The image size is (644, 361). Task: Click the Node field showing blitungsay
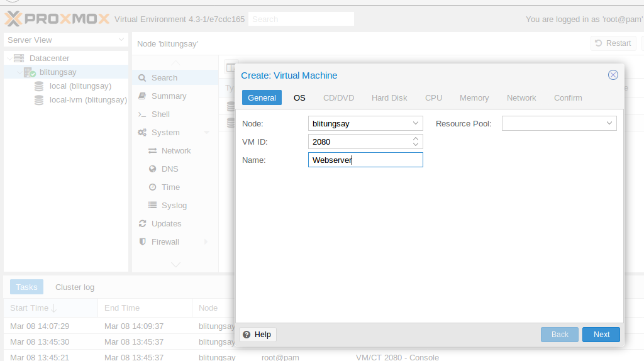[x=359, y=123]
